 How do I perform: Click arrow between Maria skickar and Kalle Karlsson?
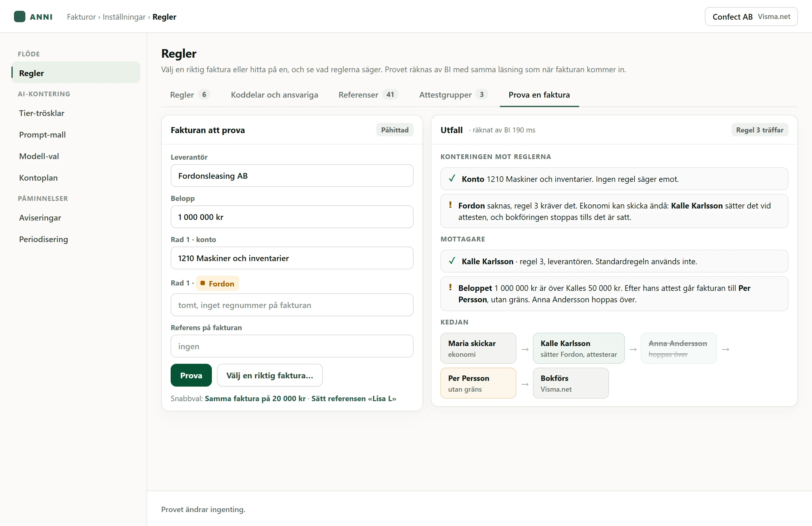click(x=525, y=350)
